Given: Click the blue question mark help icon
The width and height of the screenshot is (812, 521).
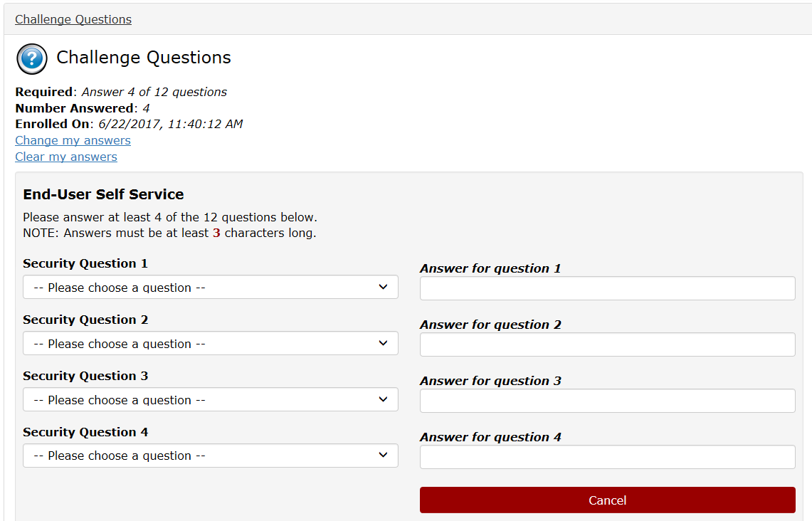Looking at the screenshot, I should [31, 58].
